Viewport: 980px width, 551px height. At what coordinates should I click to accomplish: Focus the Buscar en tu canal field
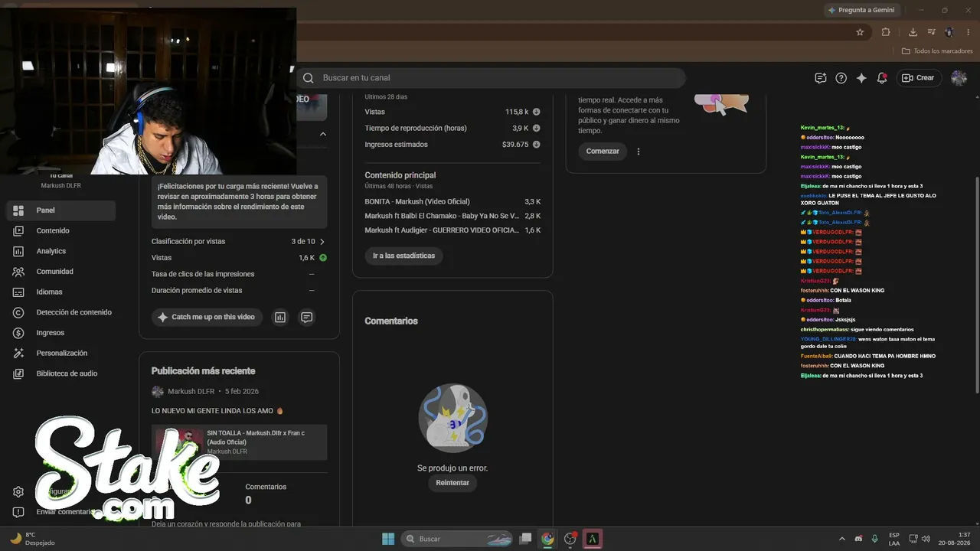click(491, 78)
